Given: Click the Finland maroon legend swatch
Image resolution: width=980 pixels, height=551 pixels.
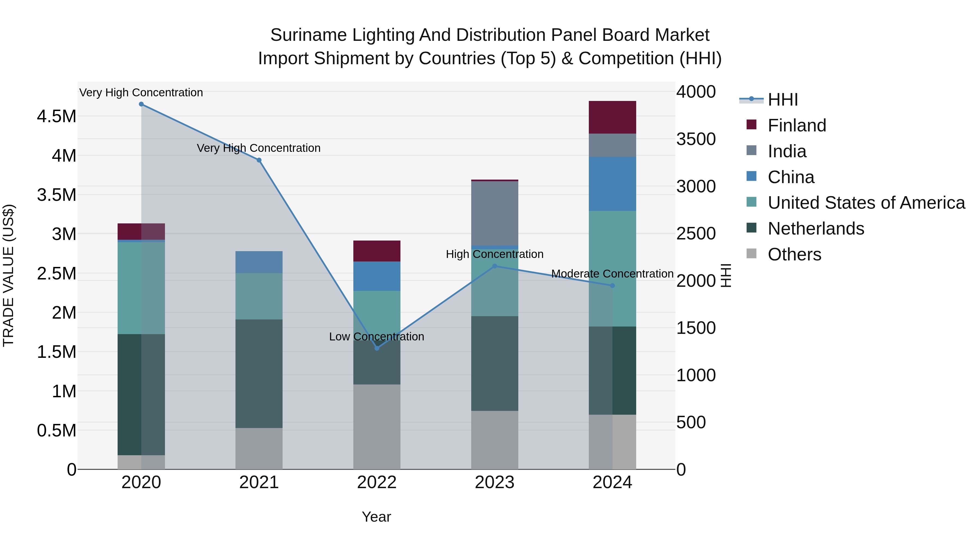Looking at the screenshot, I should tap(751, 124).
